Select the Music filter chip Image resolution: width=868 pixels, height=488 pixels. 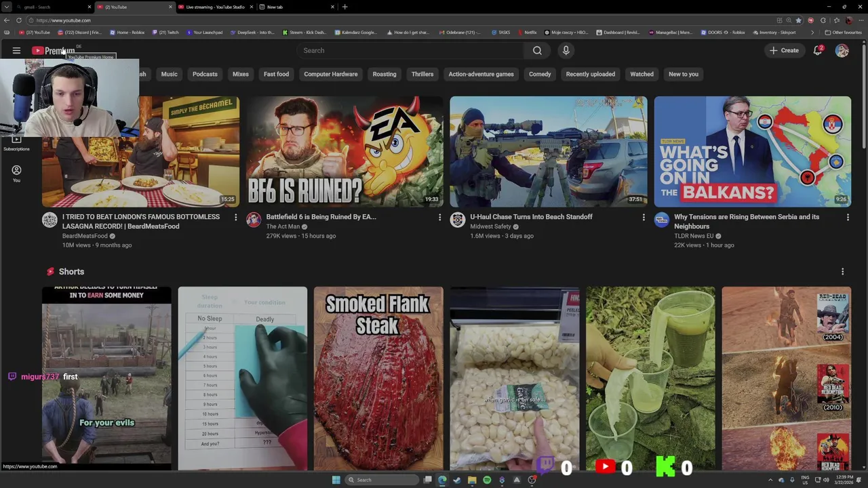[x=169, y=74]
